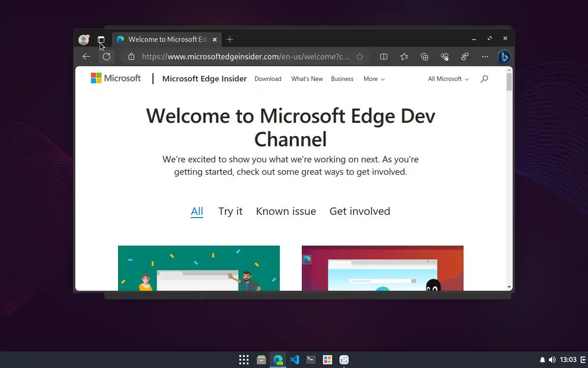The width and height of the screenshot is (588, 368).
Task: Close the Welcome to Microsoft Edge tab
Action: pyautogui.click(x=215, y=40)
